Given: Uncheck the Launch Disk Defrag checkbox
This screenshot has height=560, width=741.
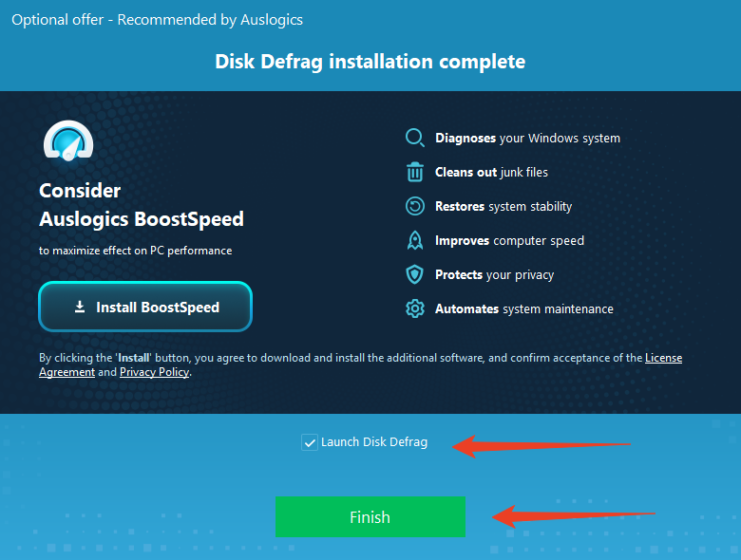Looking at the screenshot, I should click(x=310, y=442).
